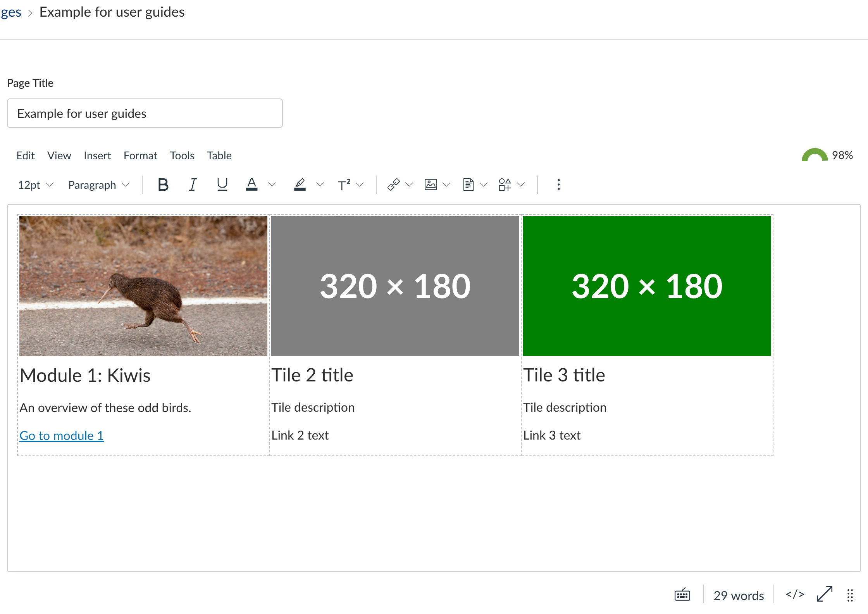Open the Table menu
This screenshot has height=614, width=868.
pos(219,155)
